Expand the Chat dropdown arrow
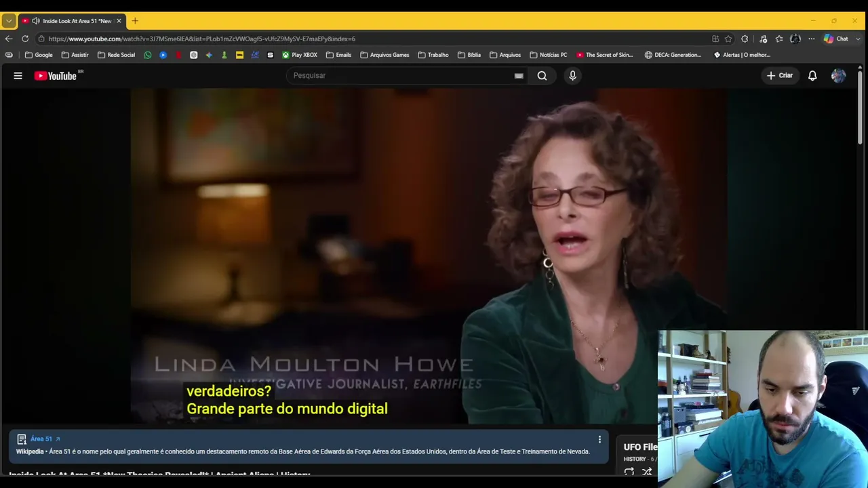The height and width of the screenshot is (488, 868). (x=857, y=39)
